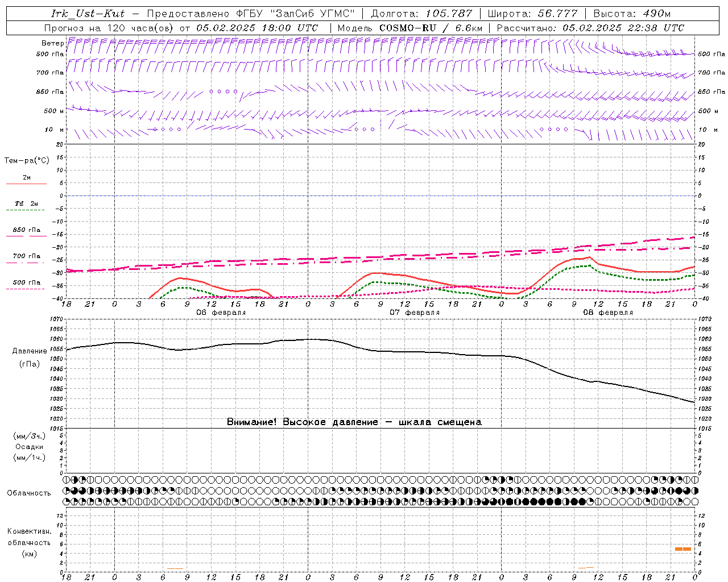The height and width of the screenshot is (582, 728).
Task: Click the "(гПа)" unit under Давление
Action: coord(30,364)
